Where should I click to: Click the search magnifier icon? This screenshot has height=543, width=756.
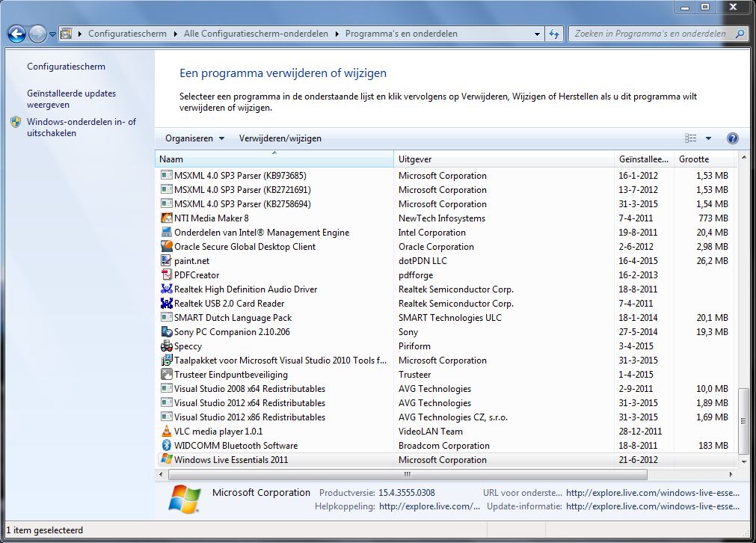click(x=739, y=34)
